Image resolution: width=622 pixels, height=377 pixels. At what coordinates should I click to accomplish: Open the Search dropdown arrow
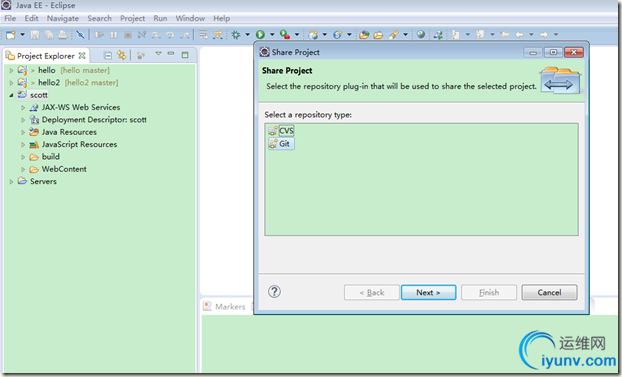pos(405,35)
